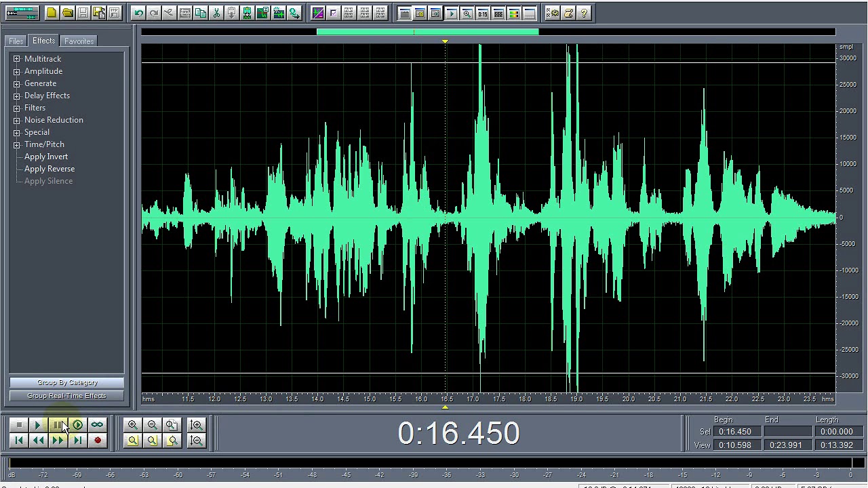Toggle the Group Real-Time Effects button

(67, 396)
